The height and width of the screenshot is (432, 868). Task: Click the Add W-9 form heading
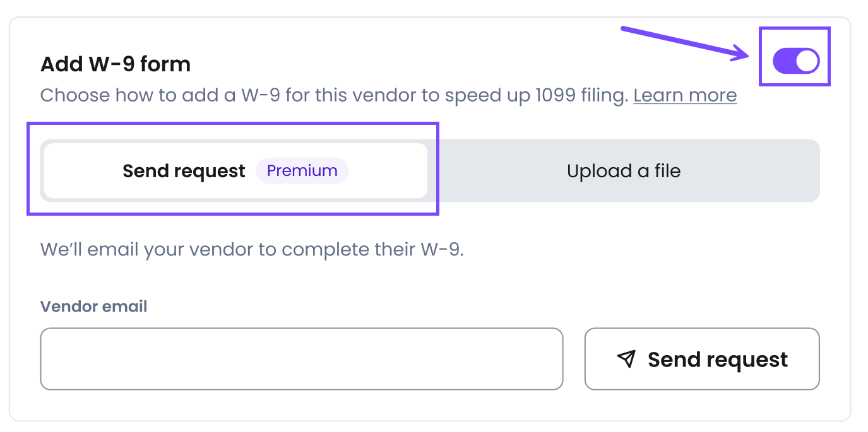tap(116, 64)
